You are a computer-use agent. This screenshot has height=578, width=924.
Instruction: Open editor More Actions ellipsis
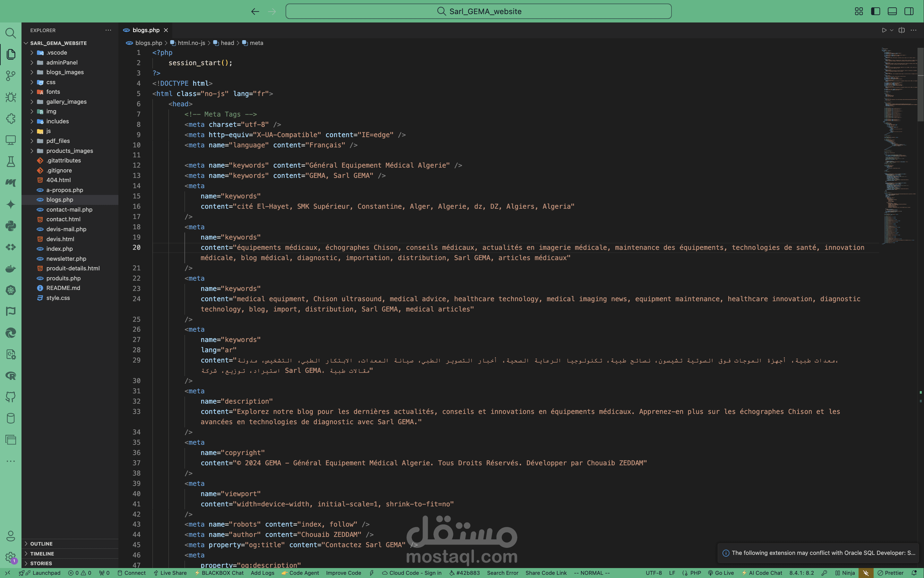[x=913, y=30]
